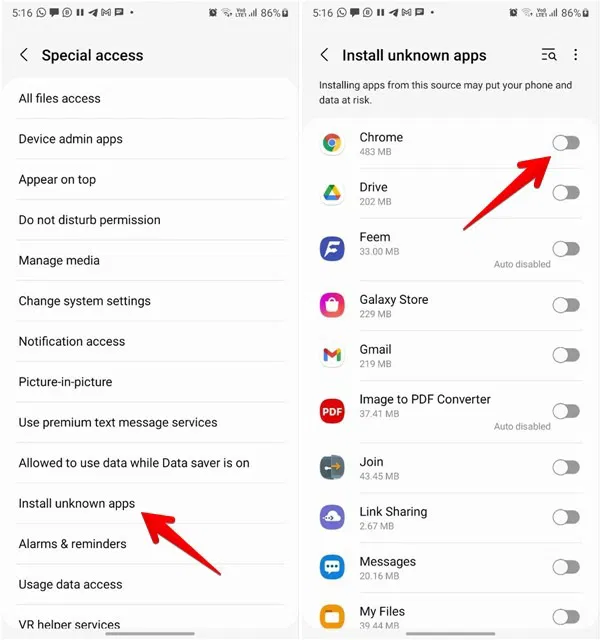Tap the Image to PDF Converter icon
This screenshot has width=600, height=640.
(x=332, y=410)
